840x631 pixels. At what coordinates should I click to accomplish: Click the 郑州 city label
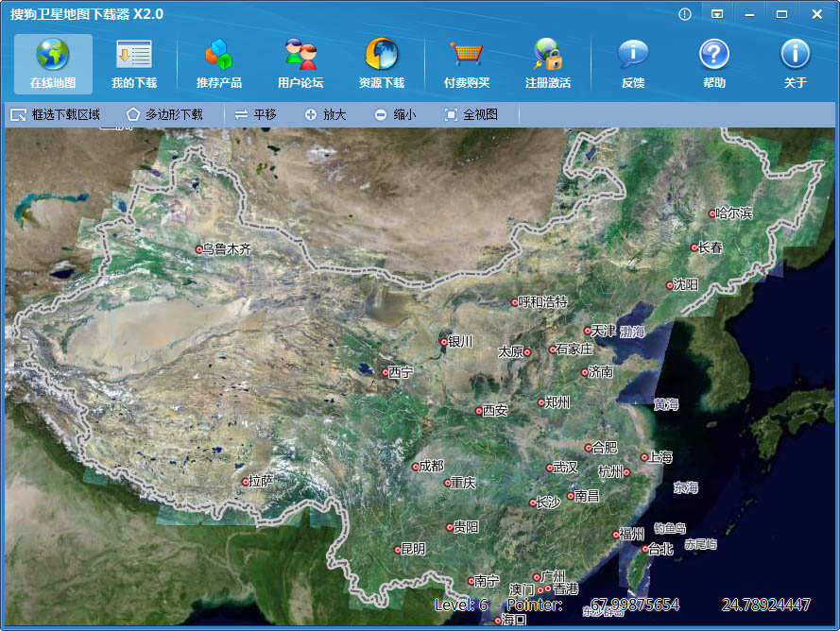[557, 402]
